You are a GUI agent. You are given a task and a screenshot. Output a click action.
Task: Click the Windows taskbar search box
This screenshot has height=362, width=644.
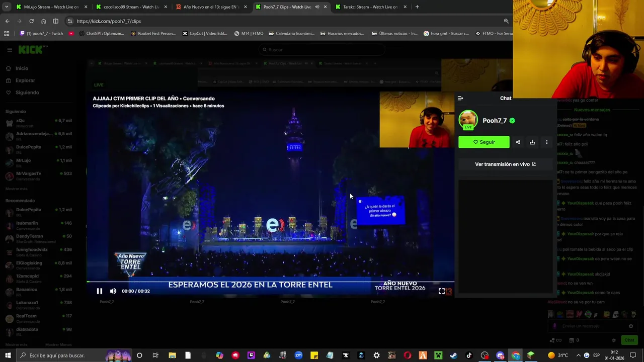[x=73, y=355]
